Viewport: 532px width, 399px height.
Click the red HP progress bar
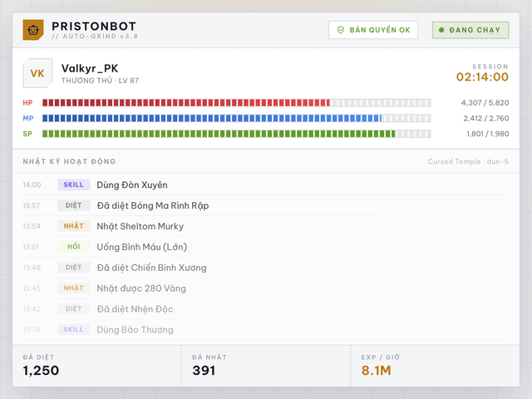[x=236, y=102]
